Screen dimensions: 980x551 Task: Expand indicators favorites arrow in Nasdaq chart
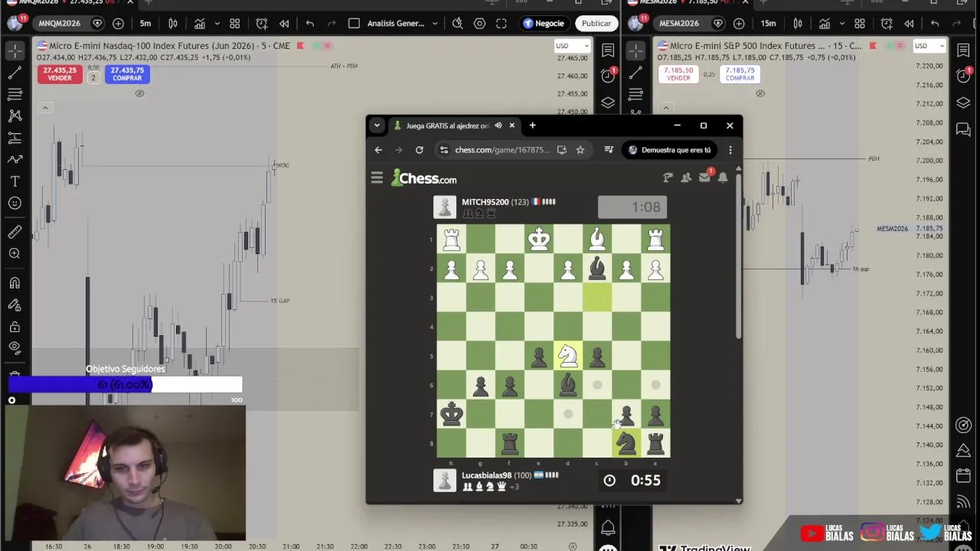pyautogui.click(x=216, y=23)
